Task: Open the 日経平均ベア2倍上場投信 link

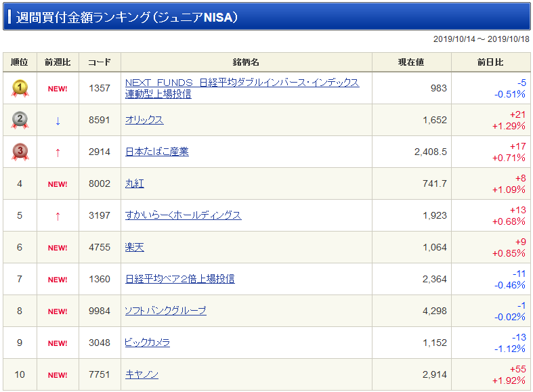Action: [180, 279]
